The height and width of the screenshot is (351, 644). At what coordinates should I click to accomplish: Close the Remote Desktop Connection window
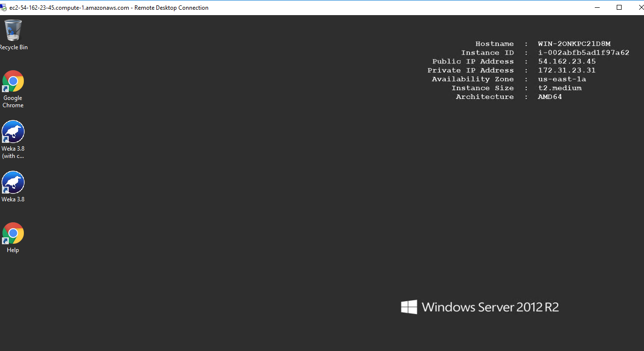[639, 7]
